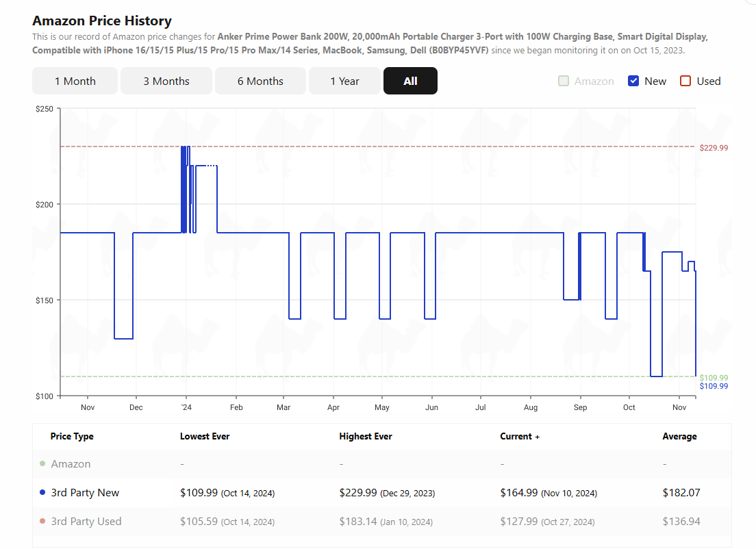Click the Current + column header
Viewport: 756px width, 549px height.
click(x=520, y=436)
